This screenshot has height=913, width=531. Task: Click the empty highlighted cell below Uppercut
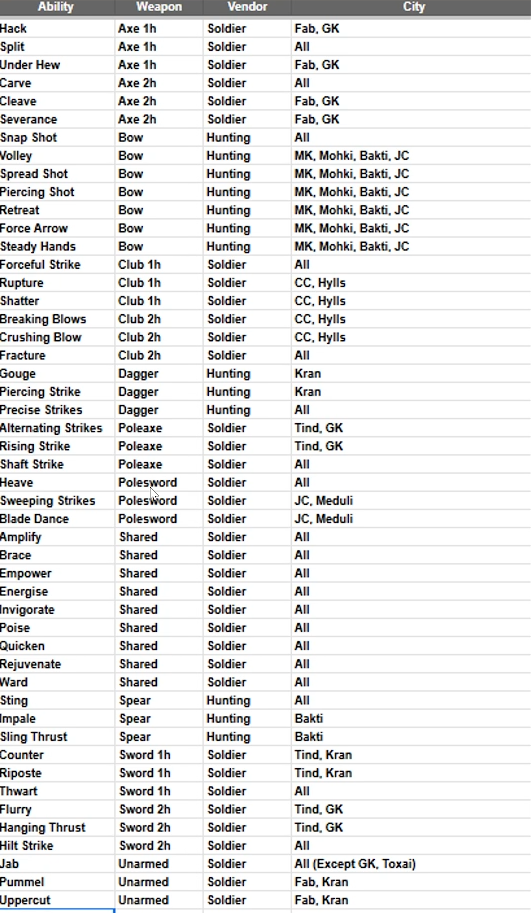pos(56,911)
